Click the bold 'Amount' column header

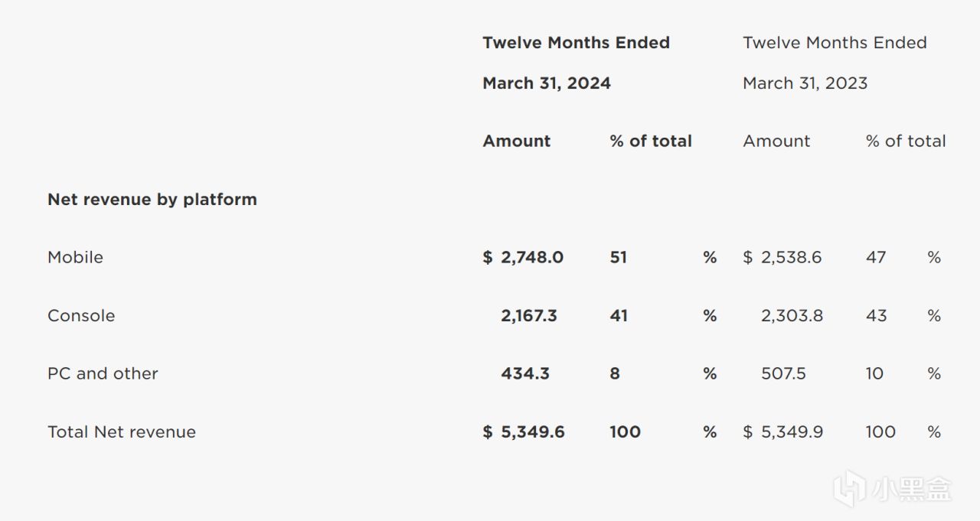516,142
